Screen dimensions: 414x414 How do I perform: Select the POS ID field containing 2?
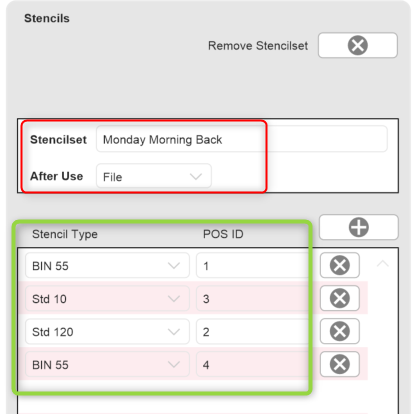coord(254,331)
